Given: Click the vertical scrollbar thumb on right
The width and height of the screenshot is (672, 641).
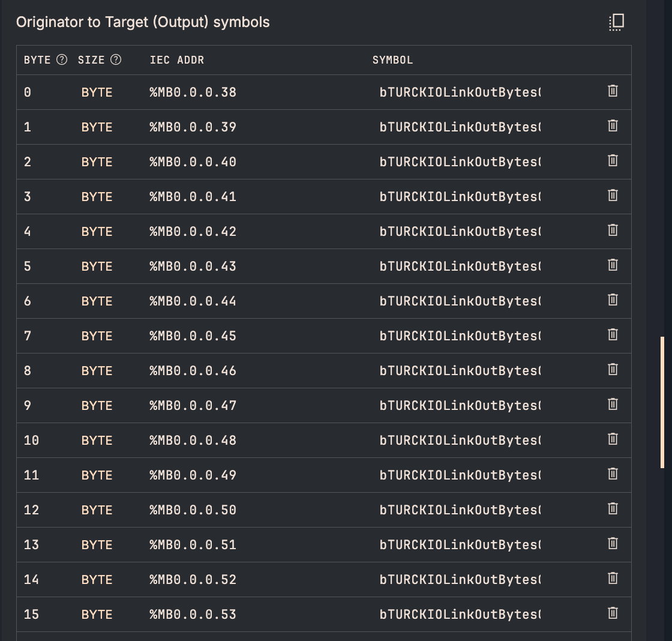Looking at the screenshot, I should tap(662, 402).
